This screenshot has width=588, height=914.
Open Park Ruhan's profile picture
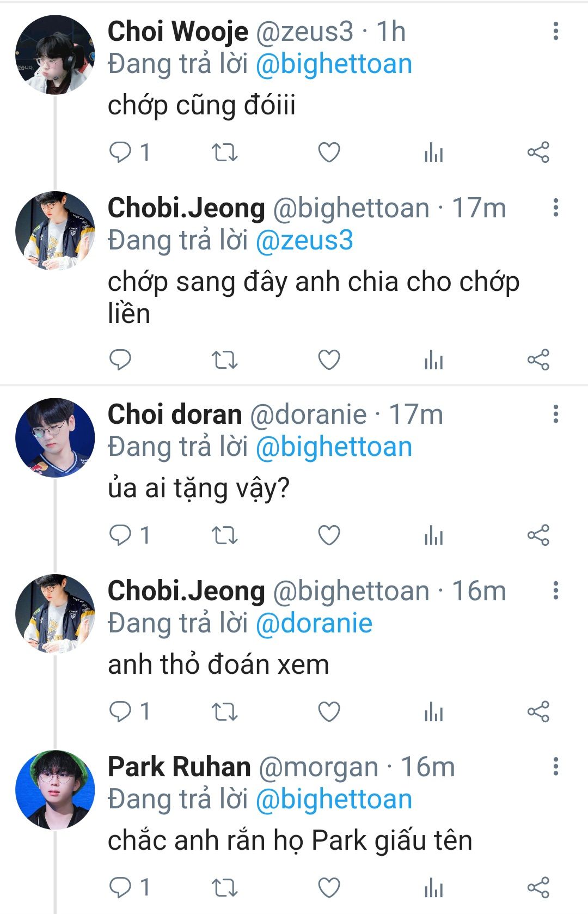click(55, 790)
